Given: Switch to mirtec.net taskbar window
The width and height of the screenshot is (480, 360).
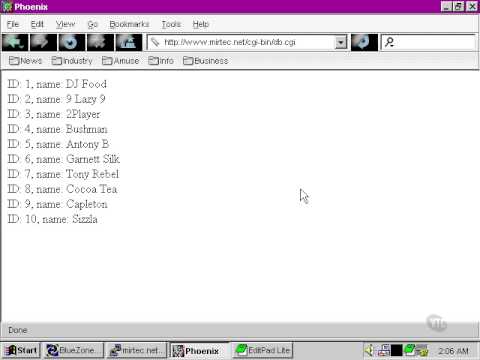Looking at the screenshot, I should pyautogui.click(x=137, y=350).
